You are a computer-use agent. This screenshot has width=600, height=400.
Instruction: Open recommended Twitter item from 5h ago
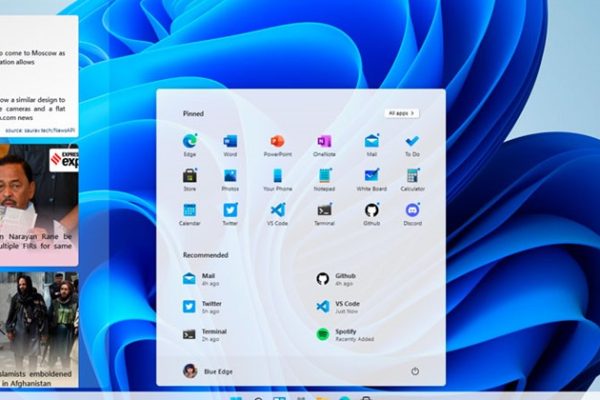click(202, 307)
